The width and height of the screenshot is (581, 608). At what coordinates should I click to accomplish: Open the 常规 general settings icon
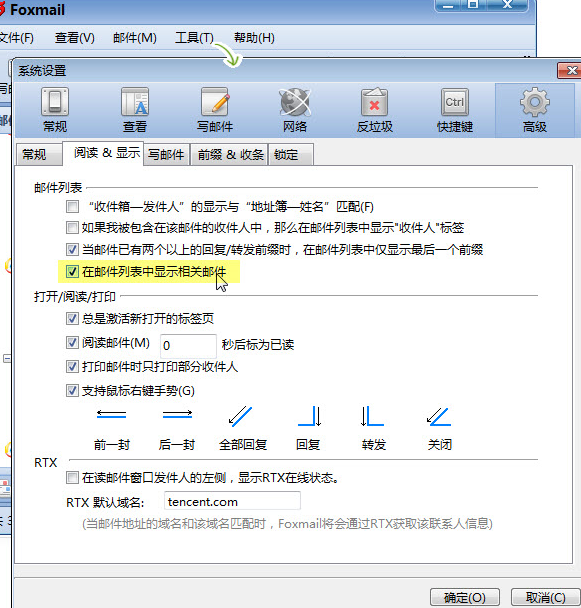pyautogui.click(x=55, y=110)
